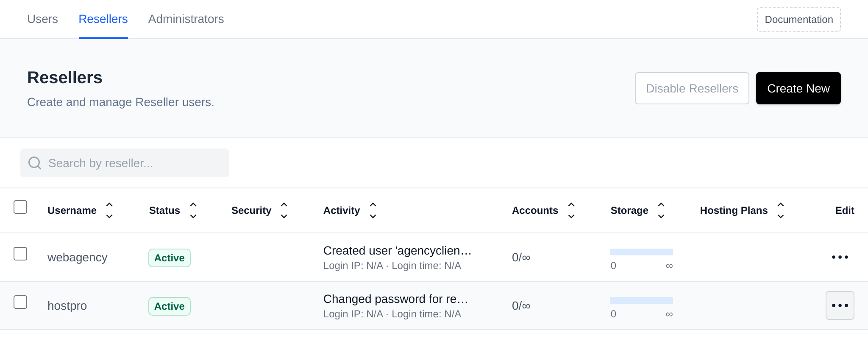Click the "Changed password for re…" activity text
The height and width of the screenshot is (364, 868).
[396, 299]
